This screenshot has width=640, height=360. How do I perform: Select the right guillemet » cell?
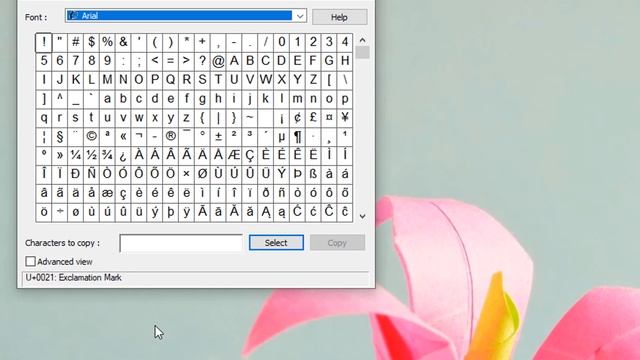tap(60, 155)
